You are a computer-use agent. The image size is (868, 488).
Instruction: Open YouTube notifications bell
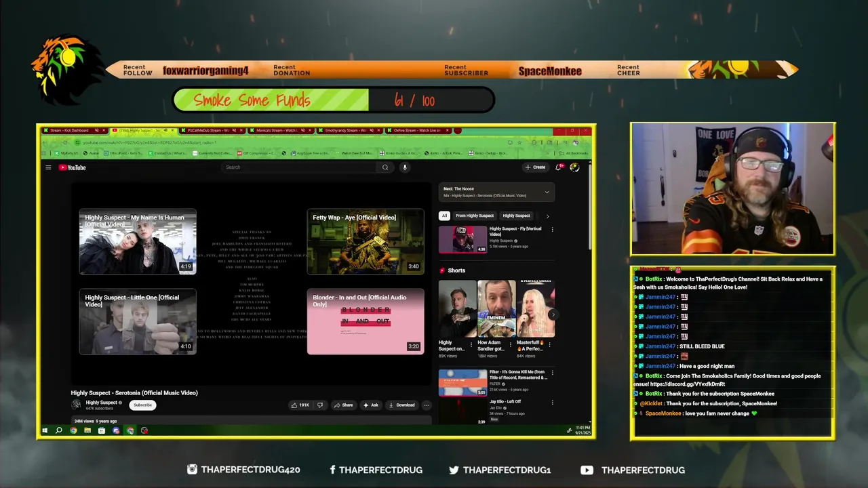tap(559, 167)
